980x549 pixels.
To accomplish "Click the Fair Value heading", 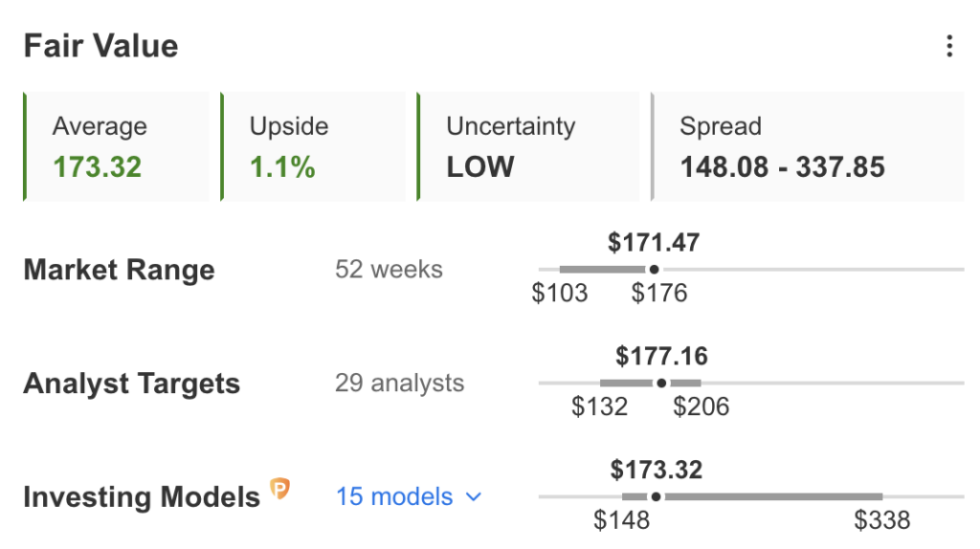I will pyautogui.click(x=100, y=46).
